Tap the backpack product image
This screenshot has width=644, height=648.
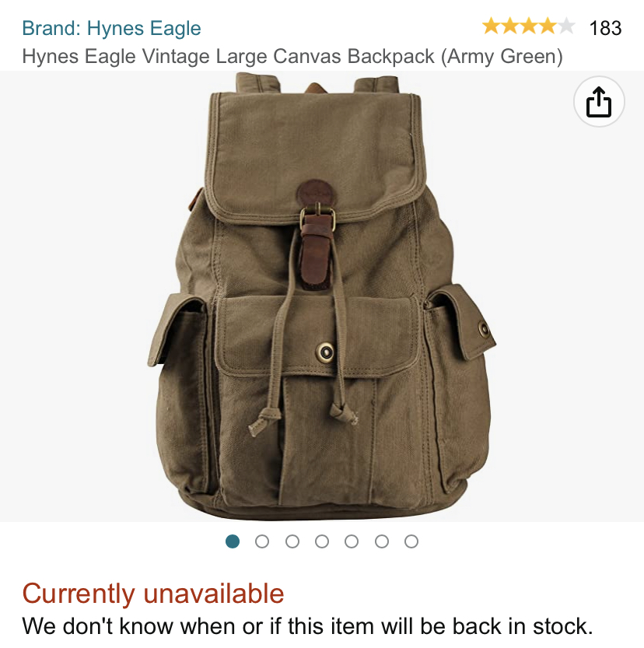pos(322,296)
